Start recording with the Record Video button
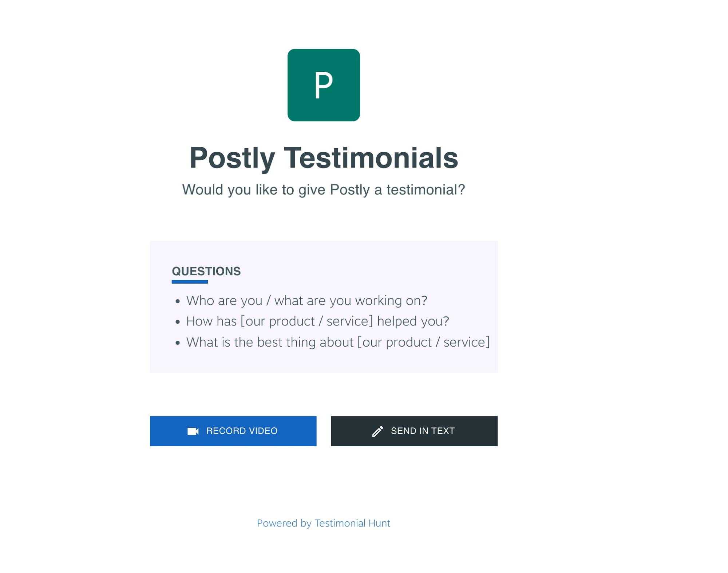 click(233, 431)
